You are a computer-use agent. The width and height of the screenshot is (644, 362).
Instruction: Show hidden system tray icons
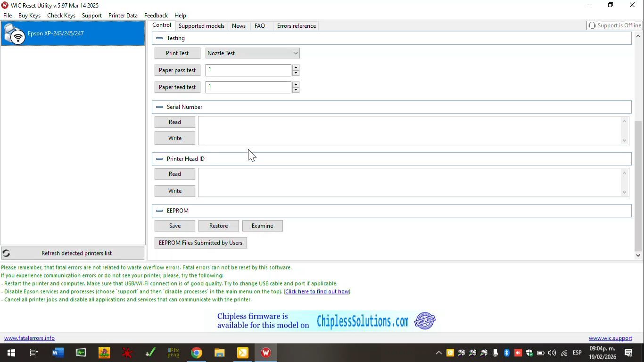[438, 353]
